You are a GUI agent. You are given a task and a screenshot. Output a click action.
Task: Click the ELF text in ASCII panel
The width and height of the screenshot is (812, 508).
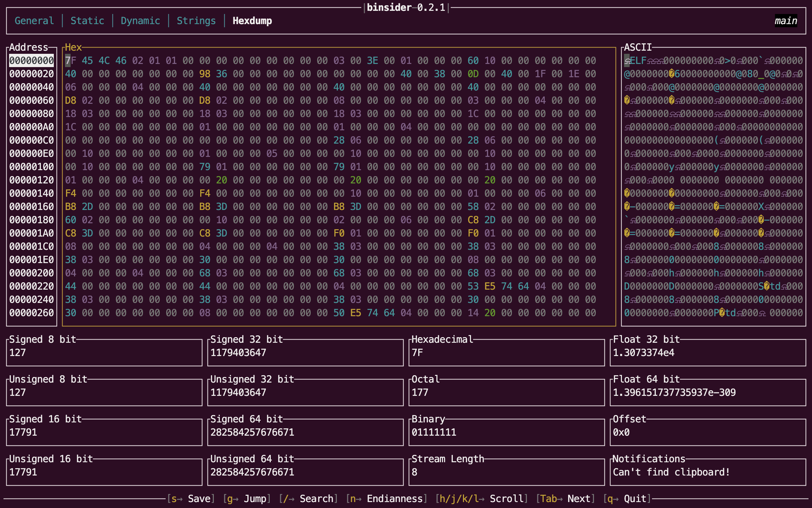[638, 61]
